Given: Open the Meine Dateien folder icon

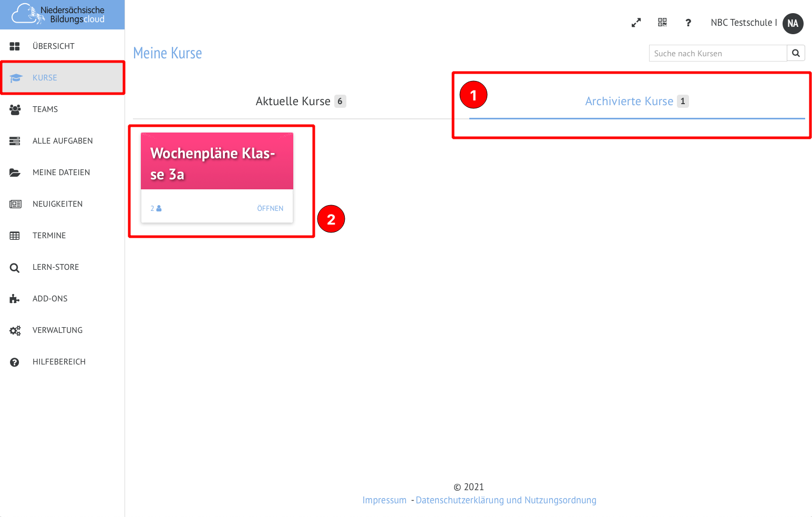Looking at the screenshot, I should tap(15, 173).
